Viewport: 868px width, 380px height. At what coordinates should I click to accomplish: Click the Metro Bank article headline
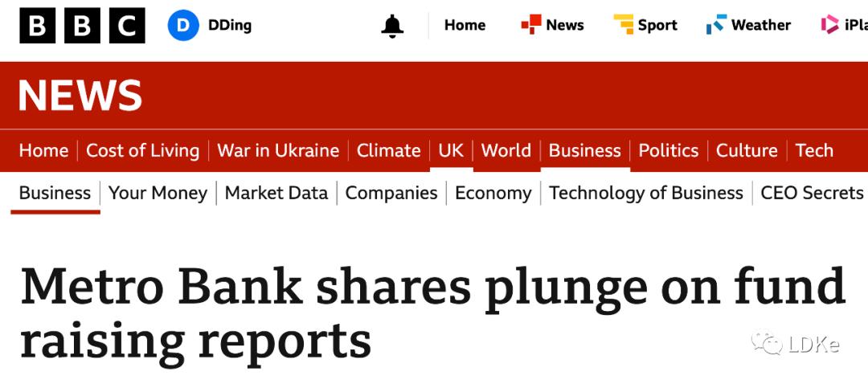pyautogui.click(x=432, y=313)
